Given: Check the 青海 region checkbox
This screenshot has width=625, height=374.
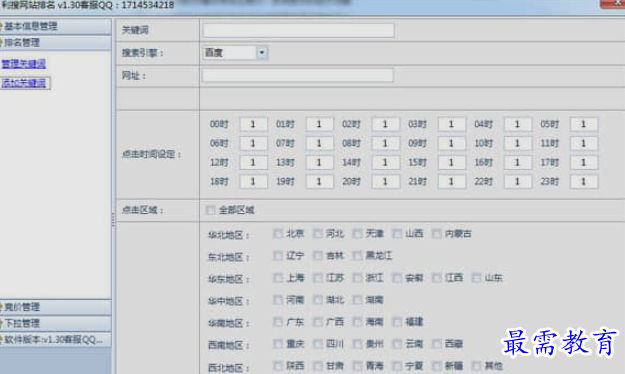Looking at the screenshot, I should coord(358,366).
